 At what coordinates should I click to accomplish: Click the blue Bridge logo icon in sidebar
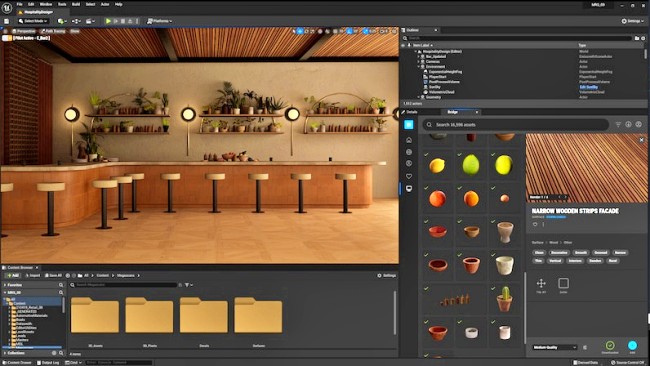[409, 125]
